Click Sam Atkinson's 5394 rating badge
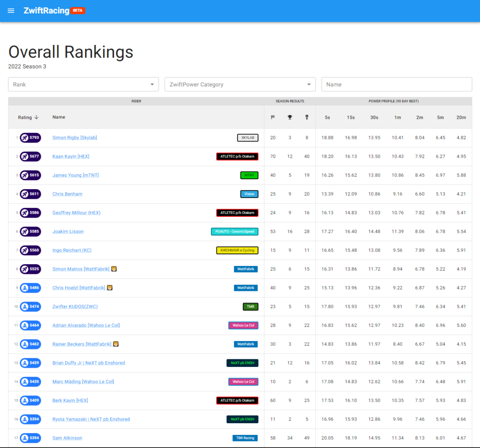This screenshot has width=480, height=448. pos(30,438)
